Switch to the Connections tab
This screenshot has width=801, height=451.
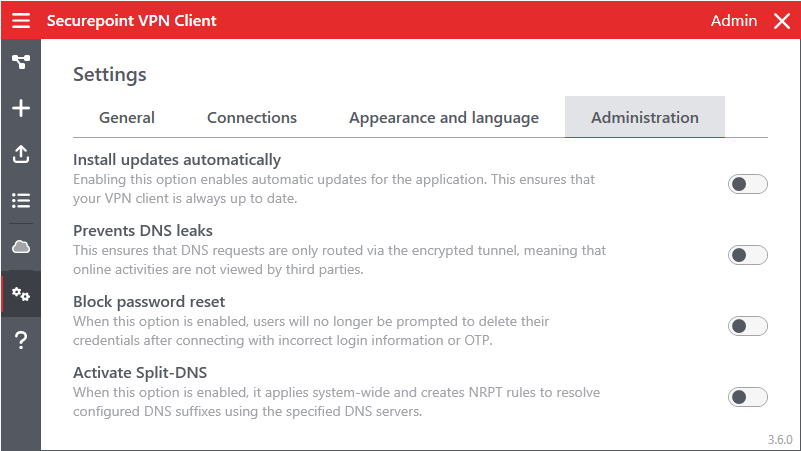pos(252,117)
